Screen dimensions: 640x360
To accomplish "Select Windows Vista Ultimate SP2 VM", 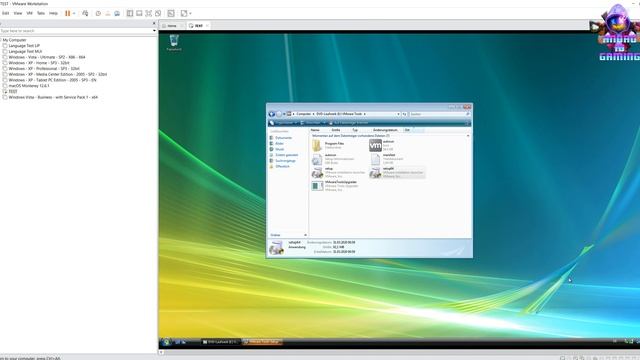I will pyautogui.click(x=47, y=57).
